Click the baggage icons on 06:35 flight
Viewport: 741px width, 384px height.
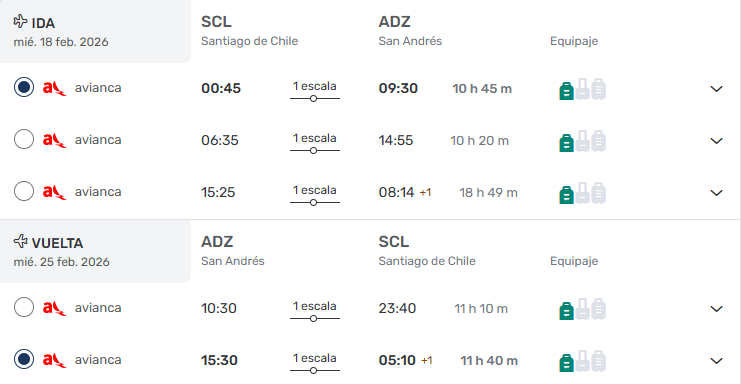(x=582, y=141)
